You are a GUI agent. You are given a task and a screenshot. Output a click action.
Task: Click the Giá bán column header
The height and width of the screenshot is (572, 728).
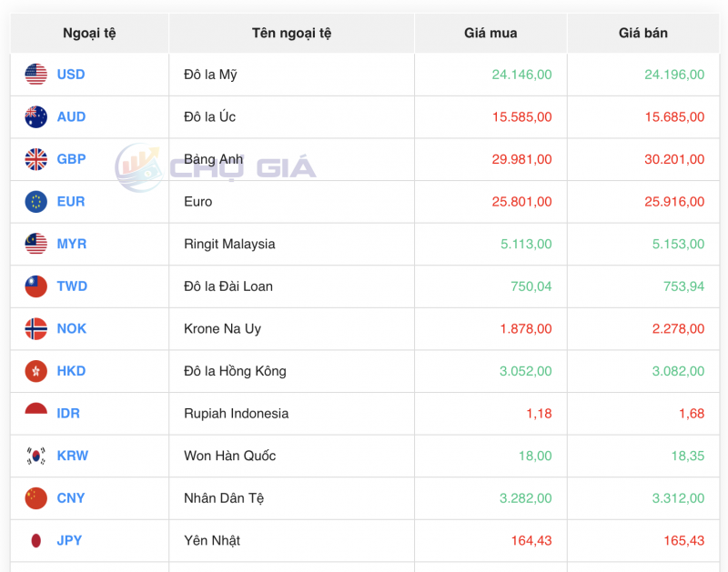[643, 33]
